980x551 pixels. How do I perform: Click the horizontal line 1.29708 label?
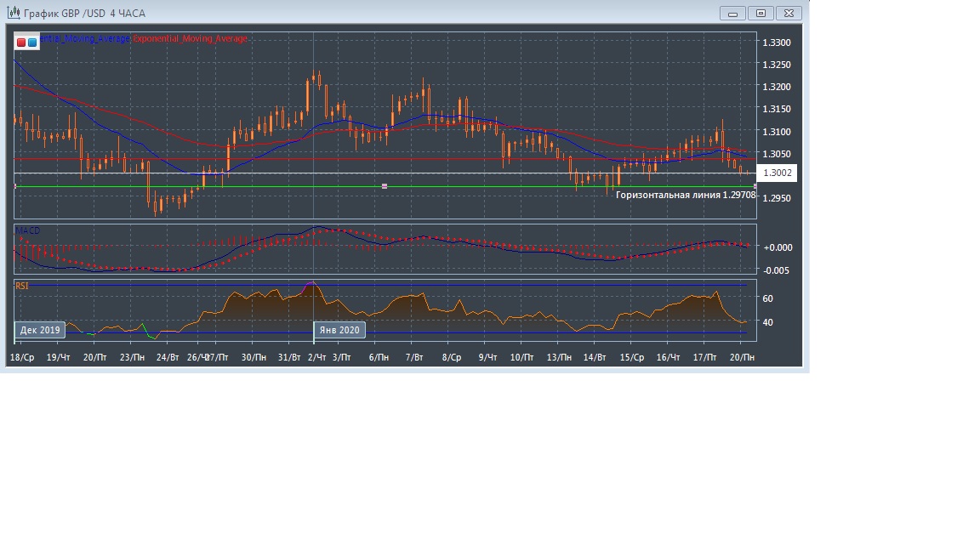[x=686, y=196]
